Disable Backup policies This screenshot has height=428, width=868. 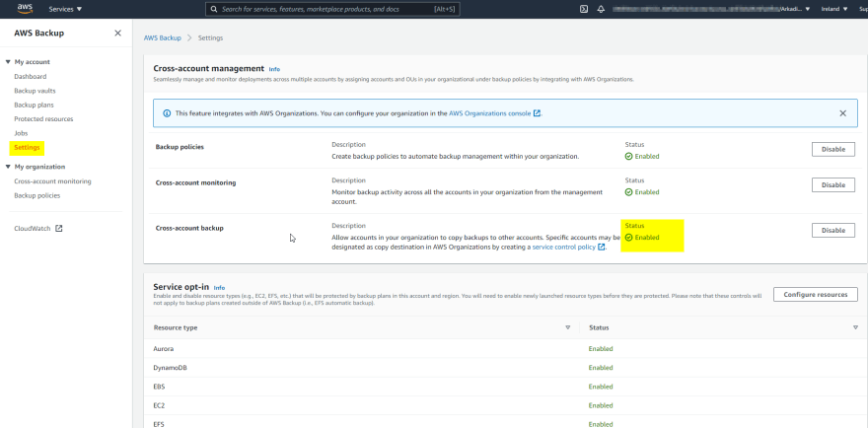click(833, 150)
